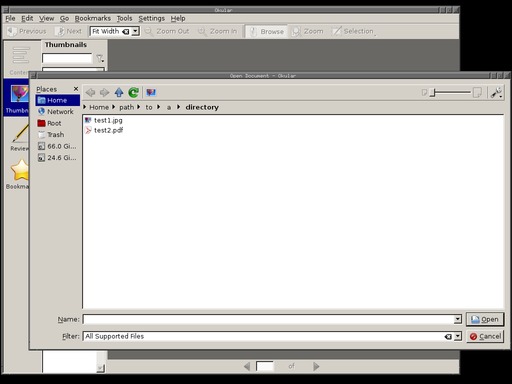The image size is (512, 384).
Task: Select Trash in the Places panel
Action: click(58, 135)
